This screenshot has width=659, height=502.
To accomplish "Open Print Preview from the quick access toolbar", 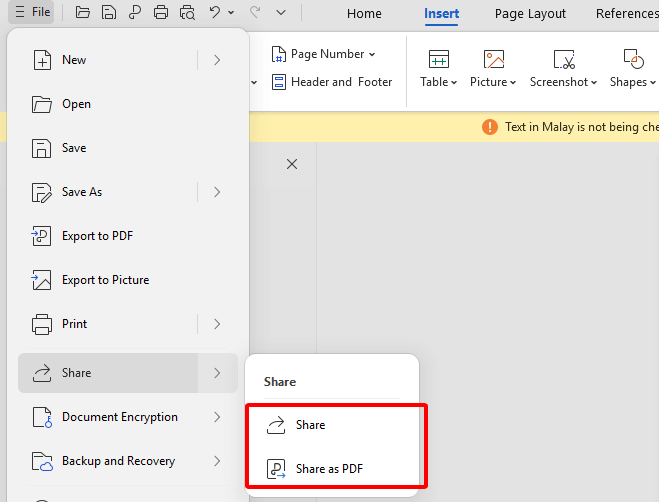I will coord(187,13).
